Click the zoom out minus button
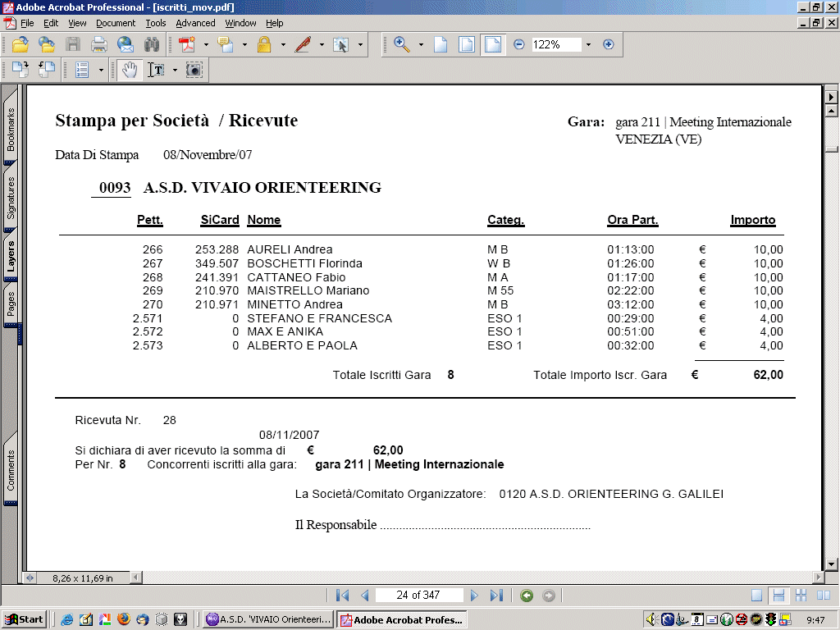 (x=518, y=44)
